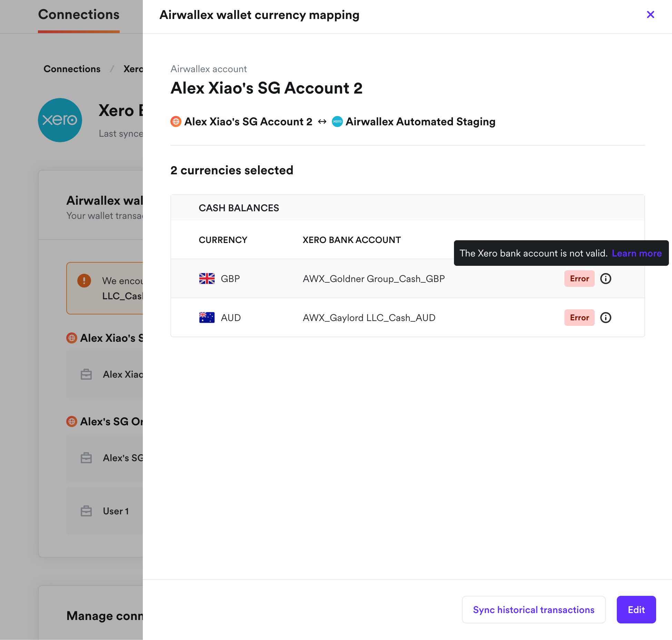
Task: Click the orange Airwallex icon beside account name
Action: point(176,122)
